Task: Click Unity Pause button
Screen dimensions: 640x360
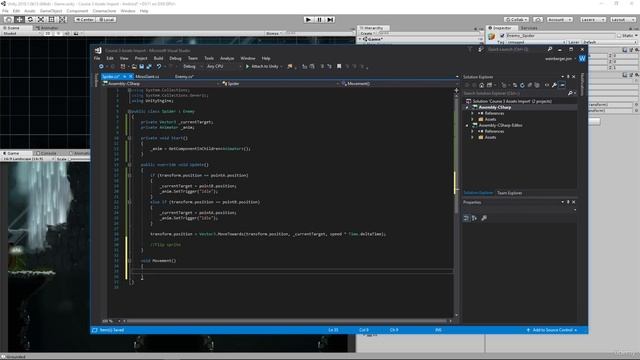Action: 320,20
